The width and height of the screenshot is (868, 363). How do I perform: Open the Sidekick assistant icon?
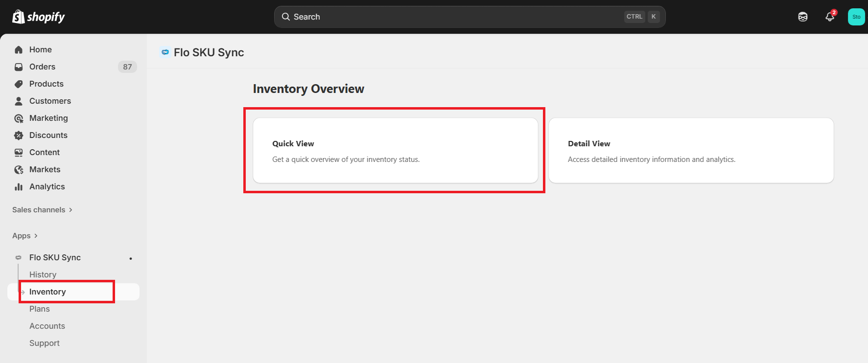tap(803, 17)
